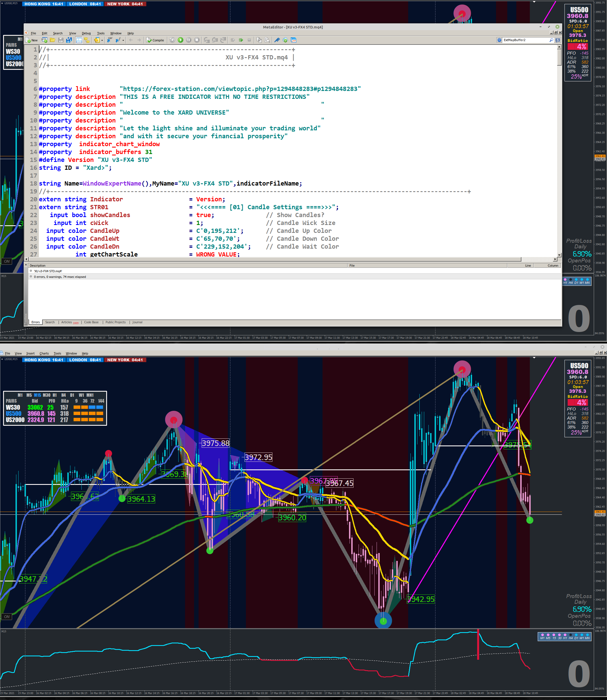
Task: Open the Debug menu in MetaEditor
Action: pos(86,33)
